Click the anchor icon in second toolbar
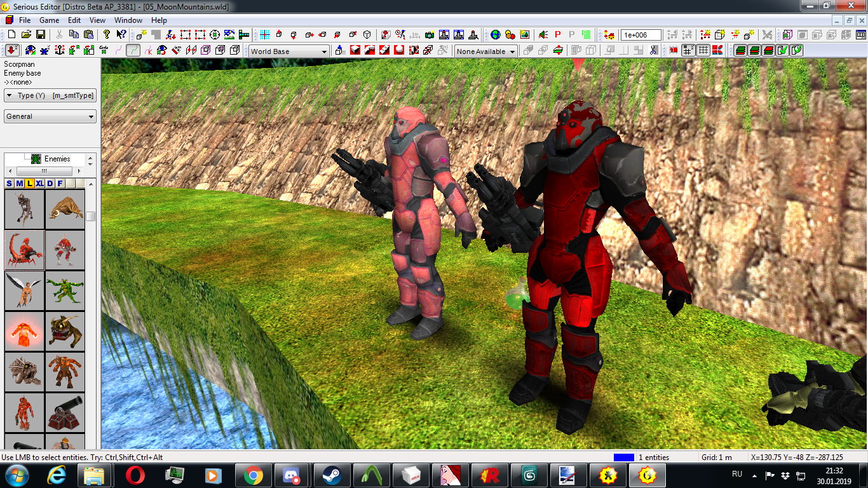 click(59, 50)
